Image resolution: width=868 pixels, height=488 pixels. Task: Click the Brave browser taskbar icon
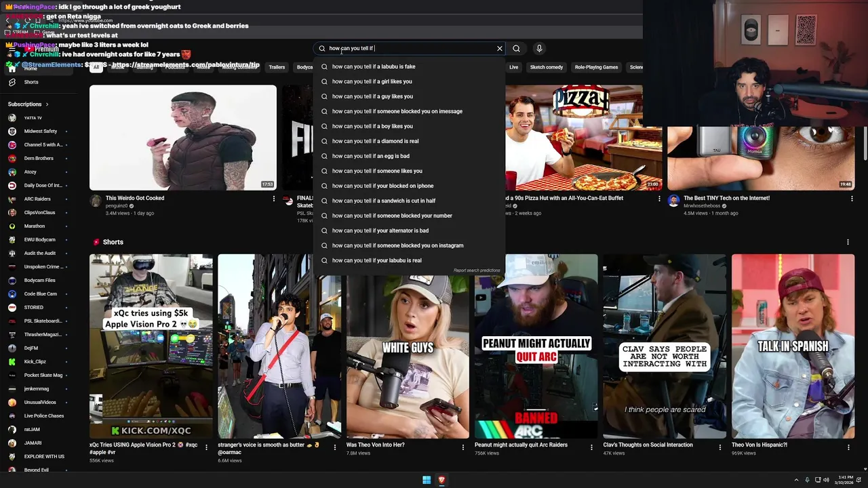click(441, 480)
